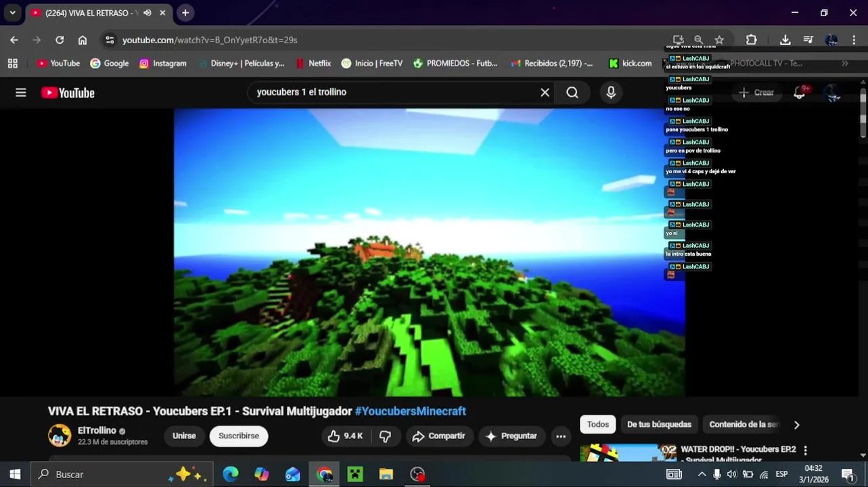Dislike the video with thumbs down
Viewport: 868px width, 487px height.
[x=385, y=436]
